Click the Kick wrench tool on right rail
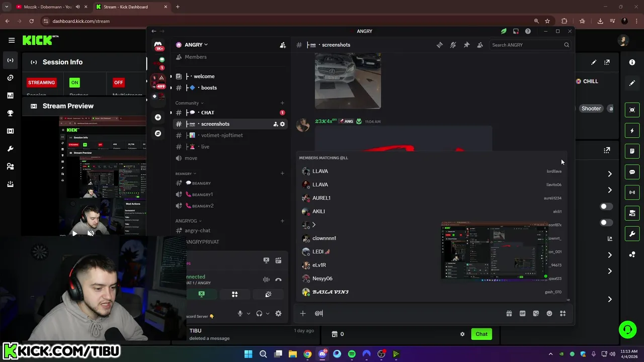644x362 pixels. (632, 234)
